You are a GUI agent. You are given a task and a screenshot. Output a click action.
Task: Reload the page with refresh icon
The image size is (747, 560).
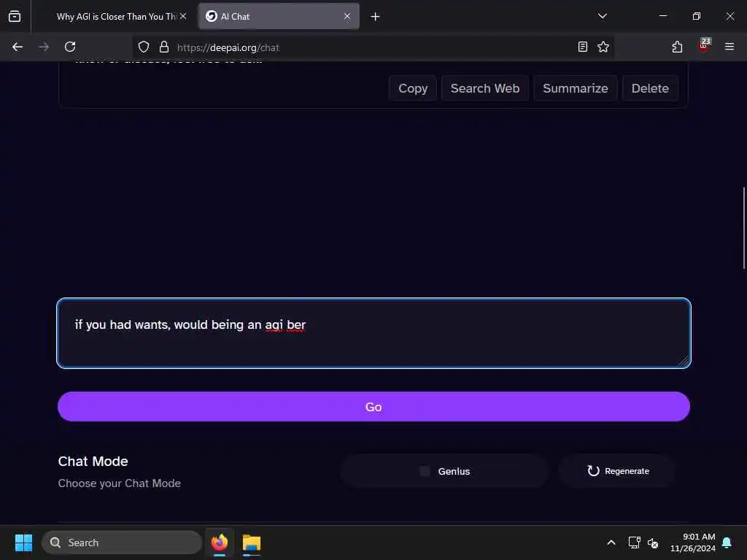70,47
